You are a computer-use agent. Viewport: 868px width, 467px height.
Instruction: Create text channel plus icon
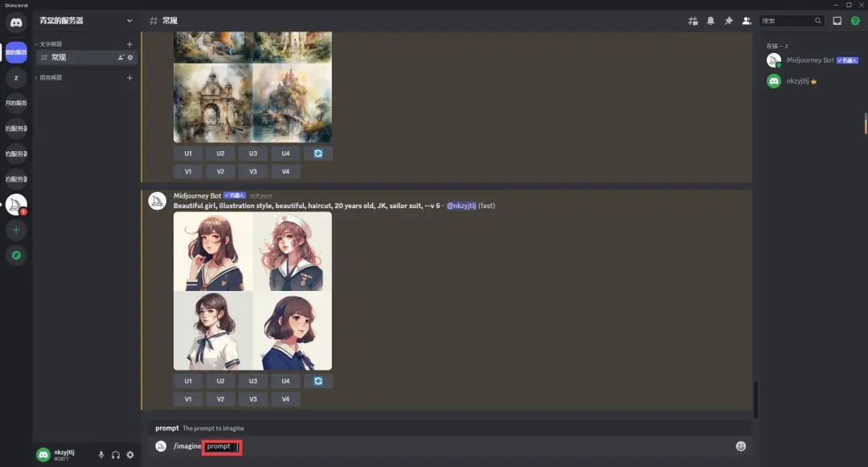(129, 44)
